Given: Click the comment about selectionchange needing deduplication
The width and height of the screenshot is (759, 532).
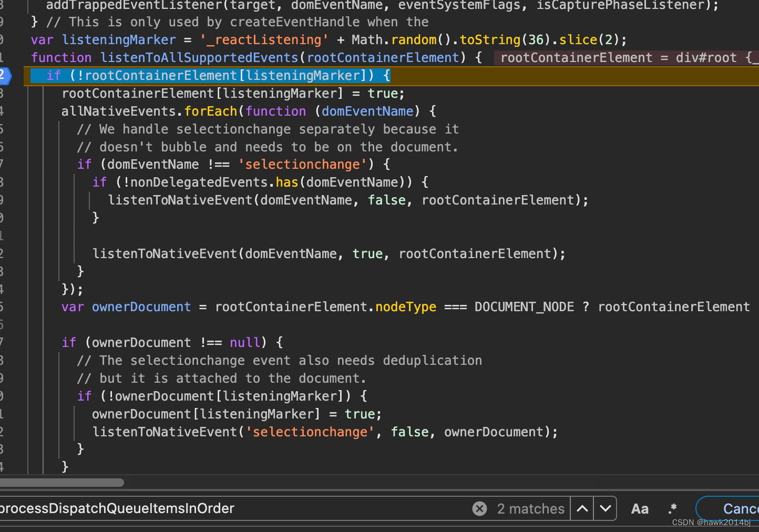Looking at the screenshot, I should click(280, 361).
